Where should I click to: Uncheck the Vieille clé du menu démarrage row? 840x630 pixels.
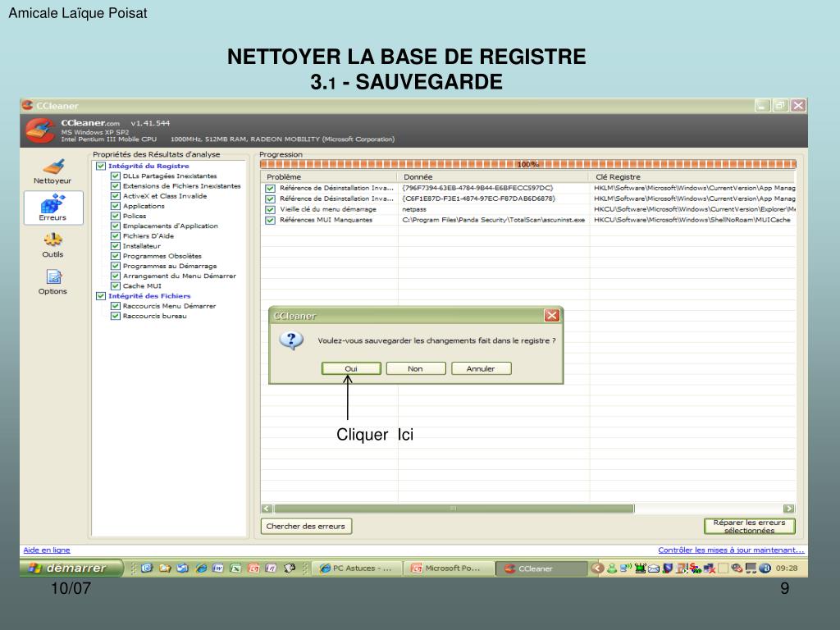click(x=271, y=209)
